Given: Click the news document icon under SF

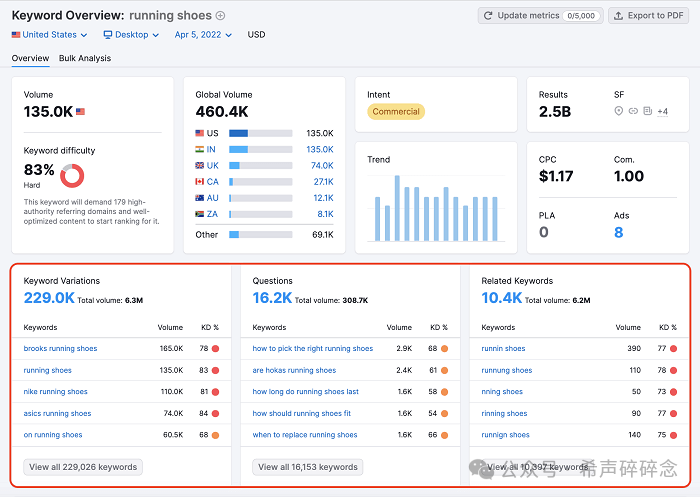Looking at the screenshot, I should (x=647, y=111).
